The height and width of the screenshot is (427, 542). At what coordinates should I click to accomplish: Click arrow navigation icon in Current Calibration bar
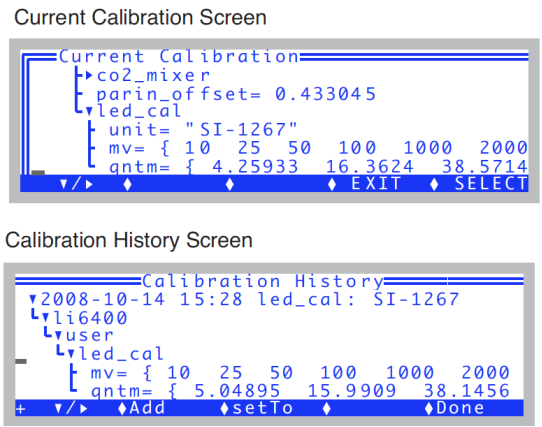(76, 184)
